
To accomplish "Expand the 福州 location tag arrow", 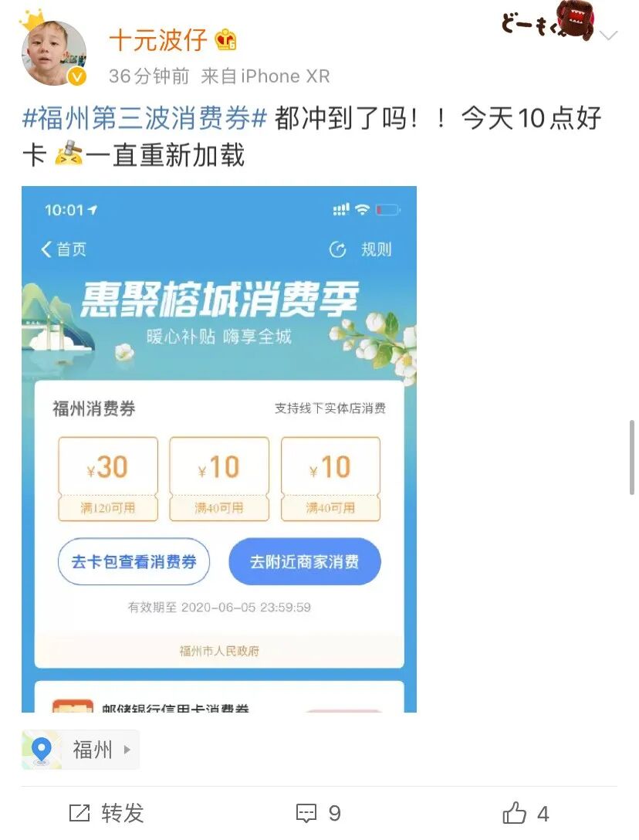I will point(127,750).
